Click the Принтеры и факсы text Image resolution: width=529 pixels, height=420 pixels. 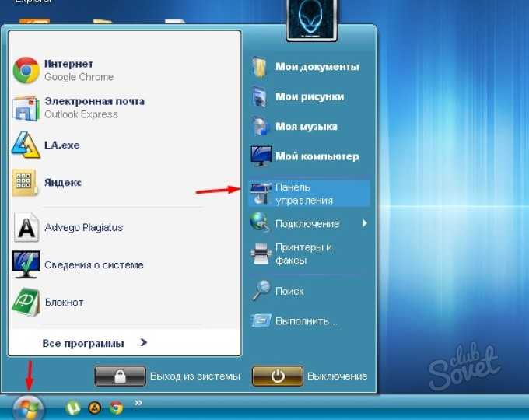coord(303,254)
